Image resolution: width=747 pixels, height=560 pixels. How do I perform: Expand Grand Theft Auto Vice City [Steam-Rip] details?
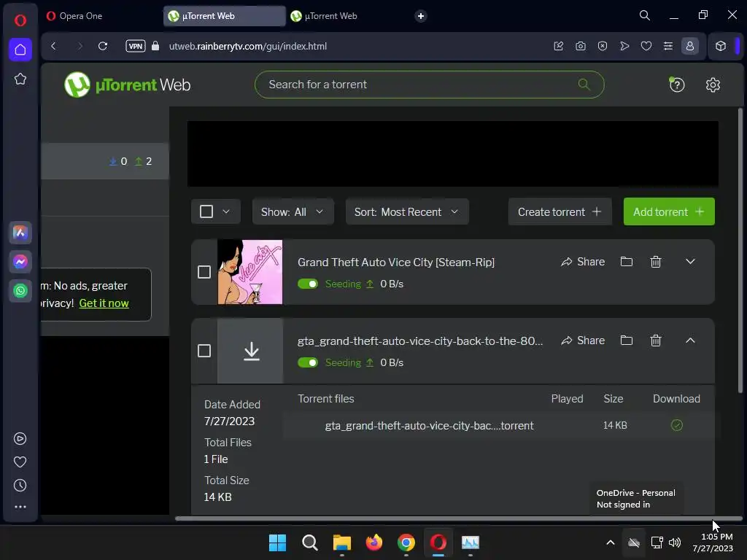(690, 262)
